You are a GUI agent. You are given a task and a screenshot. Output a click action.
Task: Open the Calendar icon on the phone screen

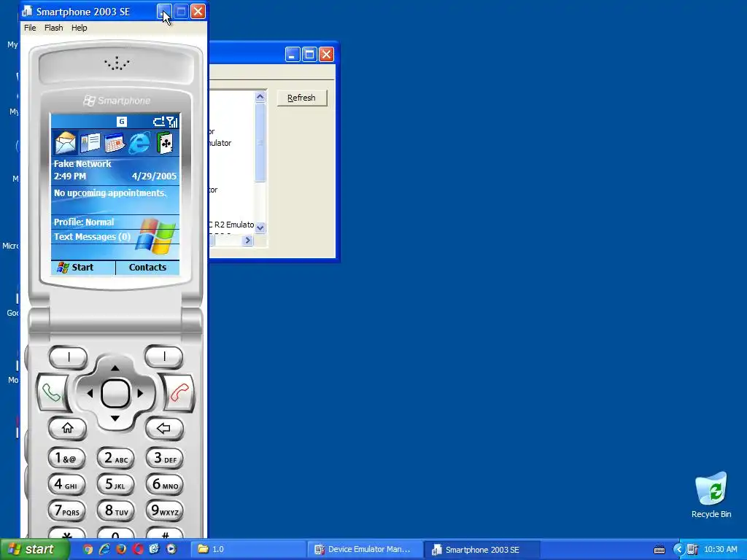point(115,143)
